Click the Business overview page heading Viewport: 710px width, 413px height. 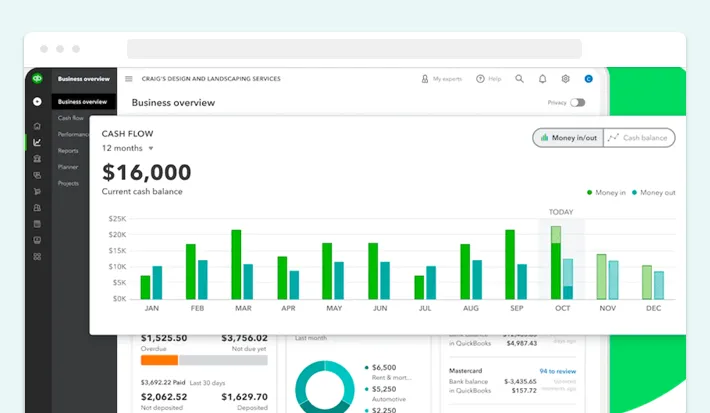[x=173, y=103]
